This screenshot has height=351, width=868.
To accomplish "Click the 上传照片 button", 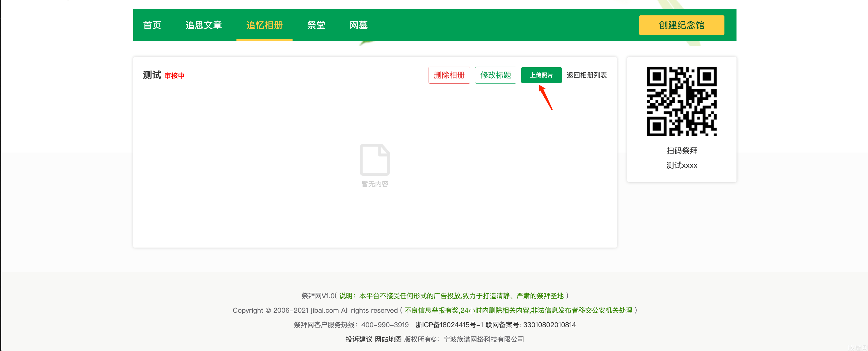I will [541, 75].
